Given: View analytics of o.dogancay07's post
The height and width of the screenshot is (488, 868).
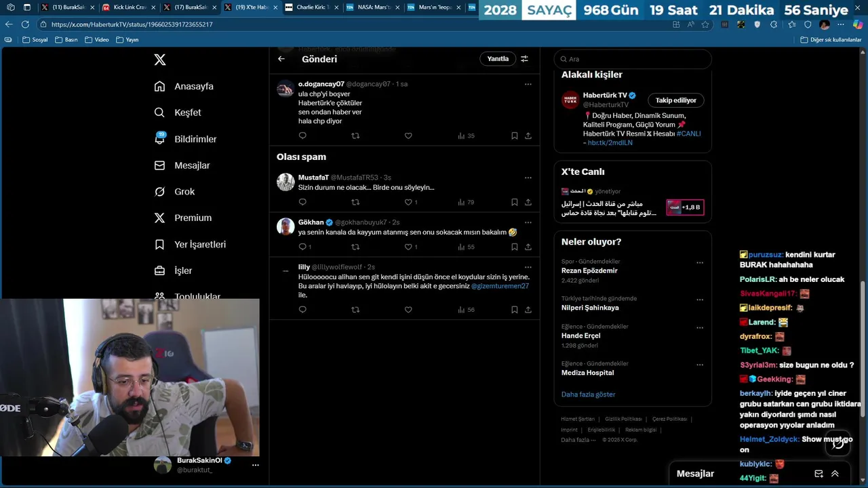Looking at the screenshot, I should pyautogui.click(x=466, y=136).
